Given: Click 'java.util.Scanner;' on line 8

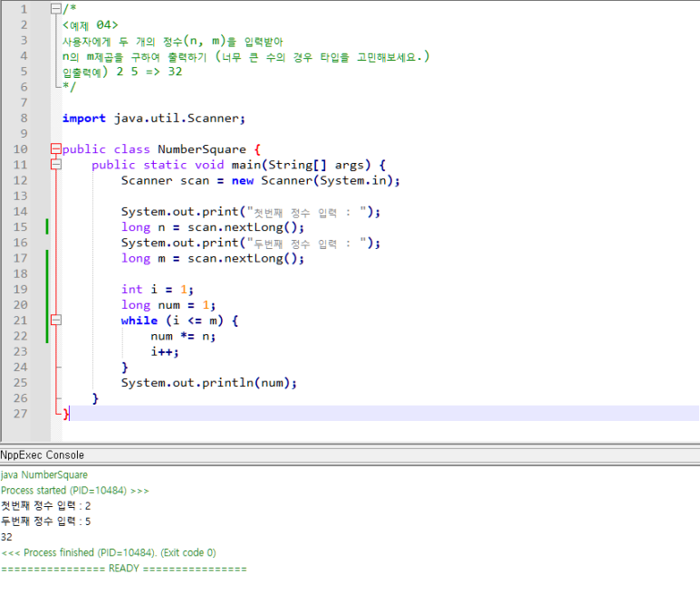Looking at the screenshot, I should point(179,119).
